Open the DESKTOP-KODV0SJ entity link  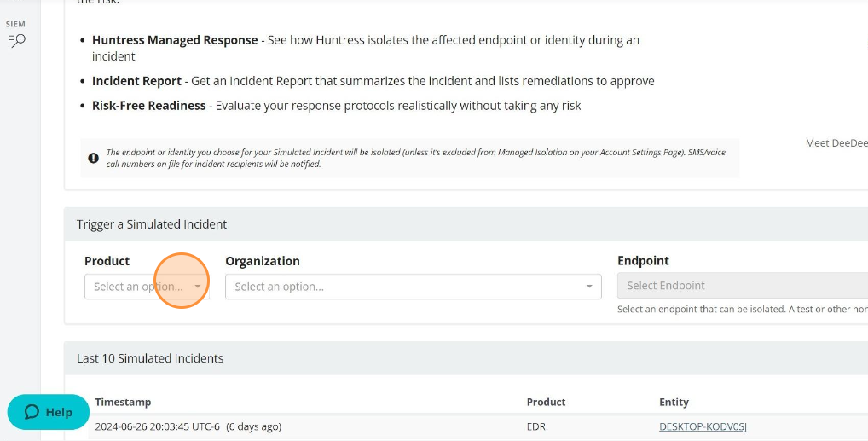coord(703,426)
